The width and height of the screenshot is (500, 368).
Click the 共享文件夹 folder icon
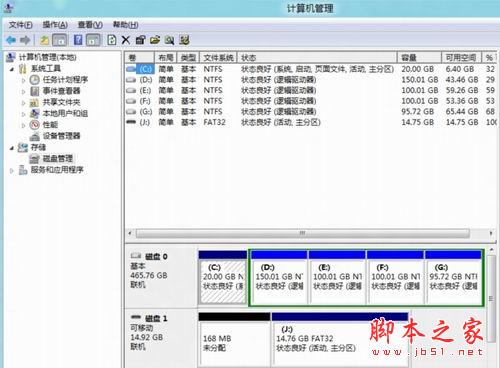point(35,102)
